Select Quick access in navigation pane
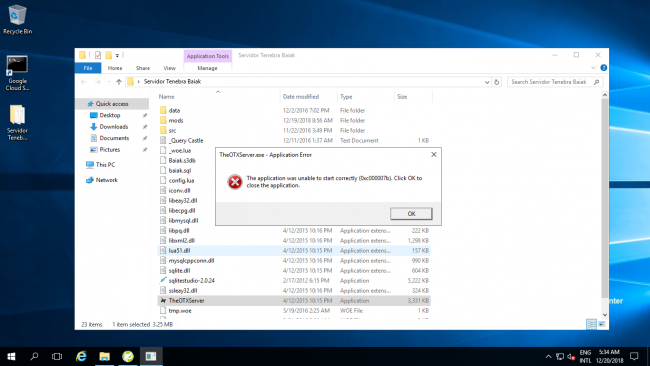 [x=112, y=104]
